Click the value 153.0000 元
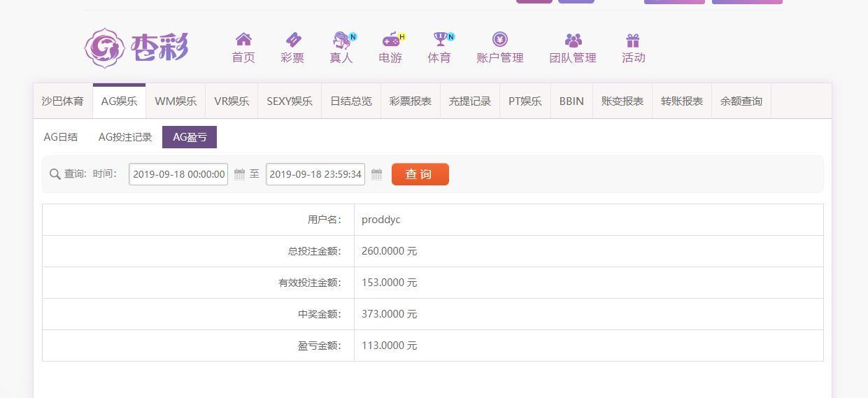Image resolution: width=868 pixels, height=398 pixels. click(x=389, y=283)
